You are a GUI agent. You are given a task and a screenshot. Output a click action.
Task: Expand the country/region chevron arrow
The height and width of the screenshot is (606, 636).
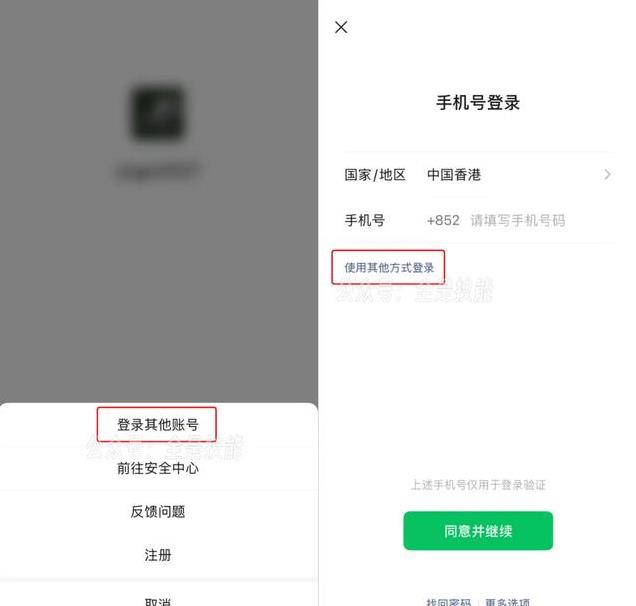607,175
